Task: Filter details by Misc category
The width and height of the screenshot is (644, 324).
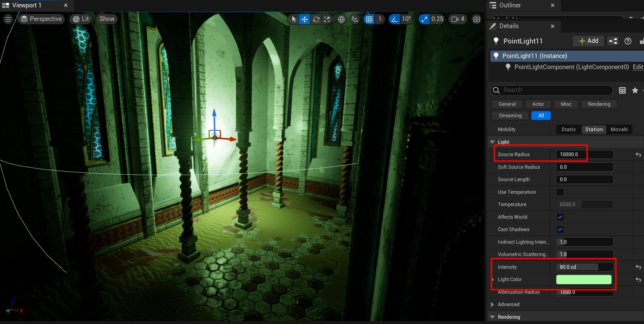Action: [x=566, y=104]
